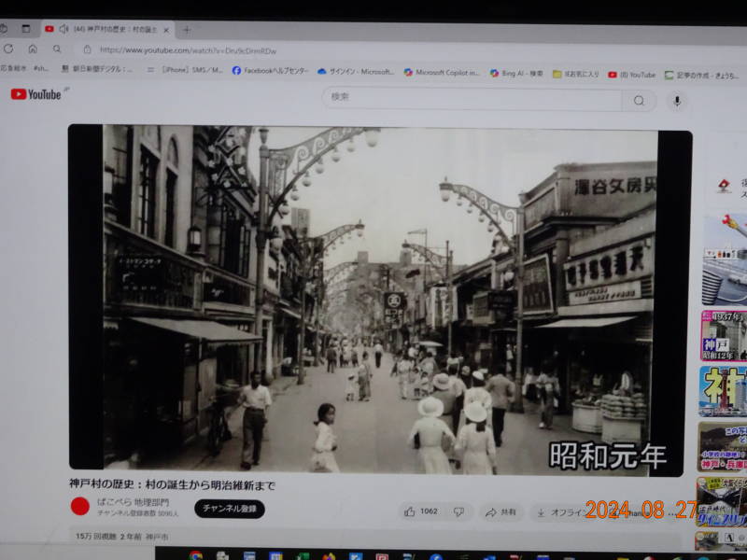Click the youtube.com address bar URL
Screen dimensions: 747x560
(x=188, y=50)
